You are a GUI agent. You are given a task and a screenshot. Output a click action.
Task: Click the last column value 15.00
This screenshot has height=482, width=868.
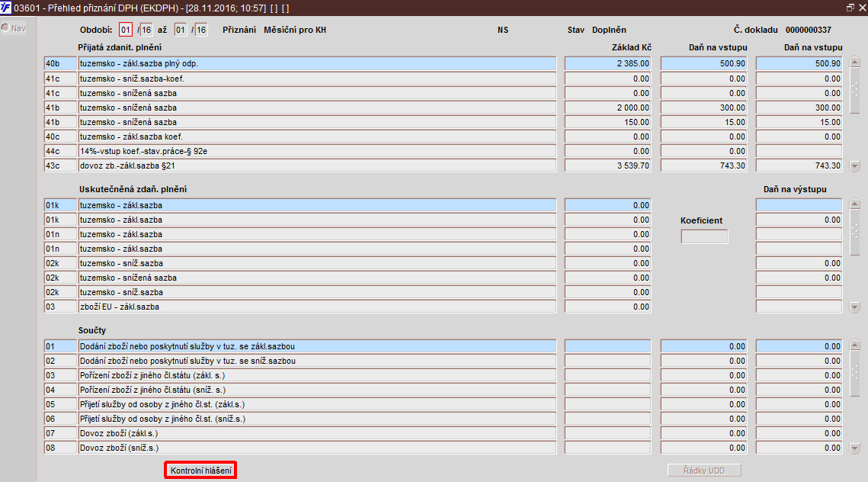point(799,122)
